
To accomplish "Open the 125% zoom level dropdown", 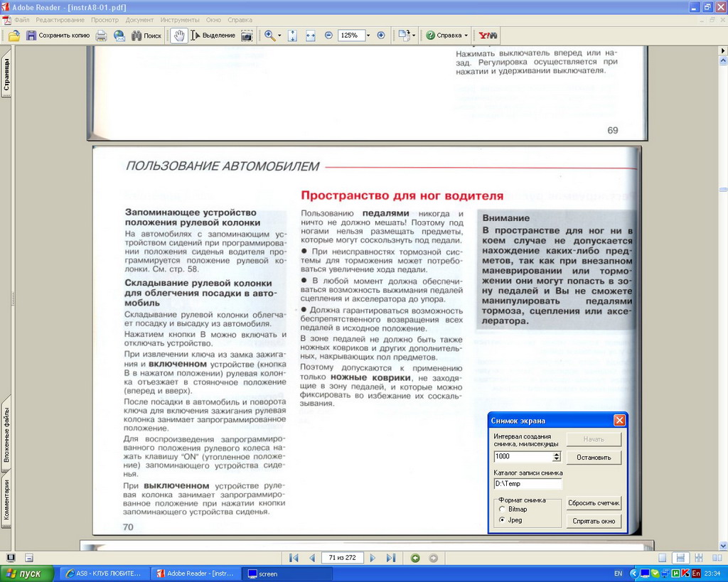I will tap(368, 36).
